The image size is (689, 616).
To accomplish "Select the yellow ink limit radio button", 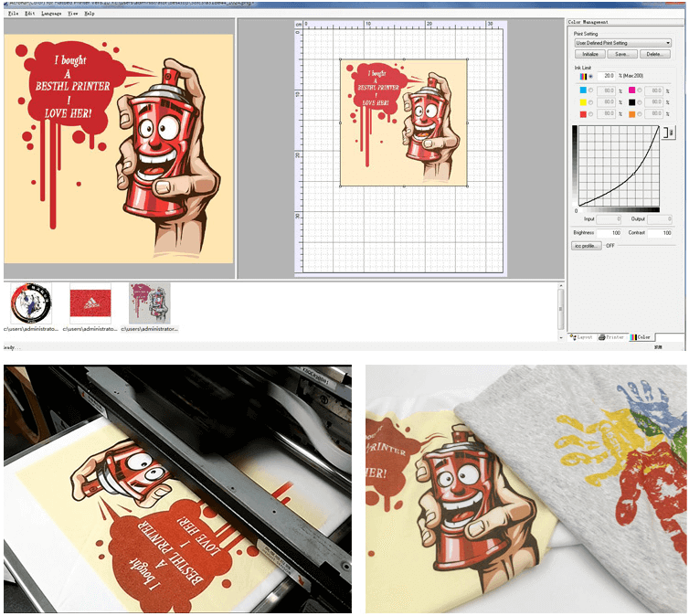I will point(590,102).
